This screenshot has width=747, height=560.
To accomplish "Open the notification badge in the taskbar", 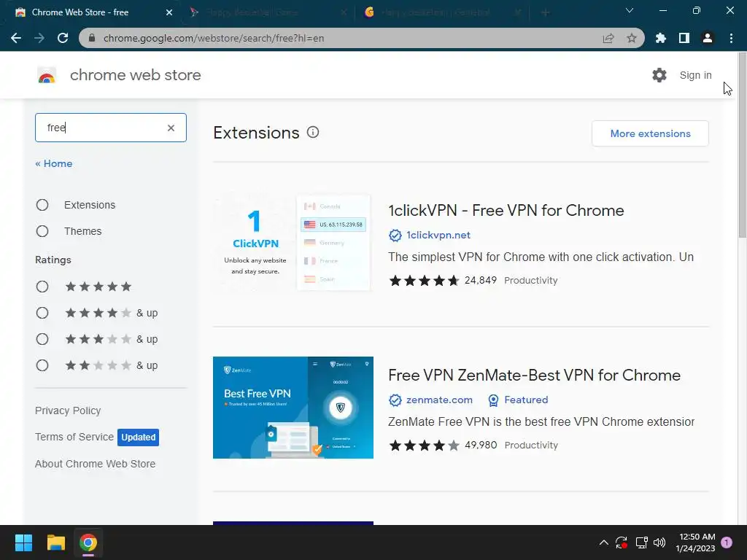I will tap(727, 542).
